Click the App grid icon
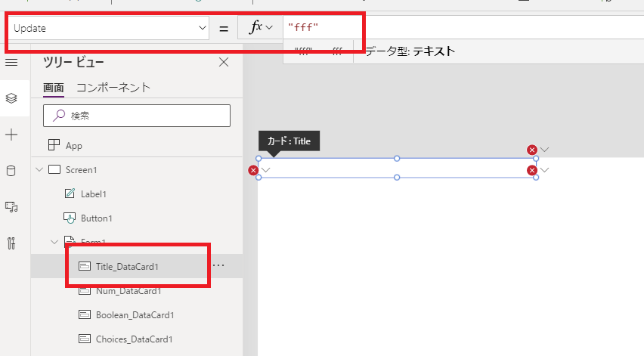This screenshot has width=644, height=356. [x=54, y=145]
